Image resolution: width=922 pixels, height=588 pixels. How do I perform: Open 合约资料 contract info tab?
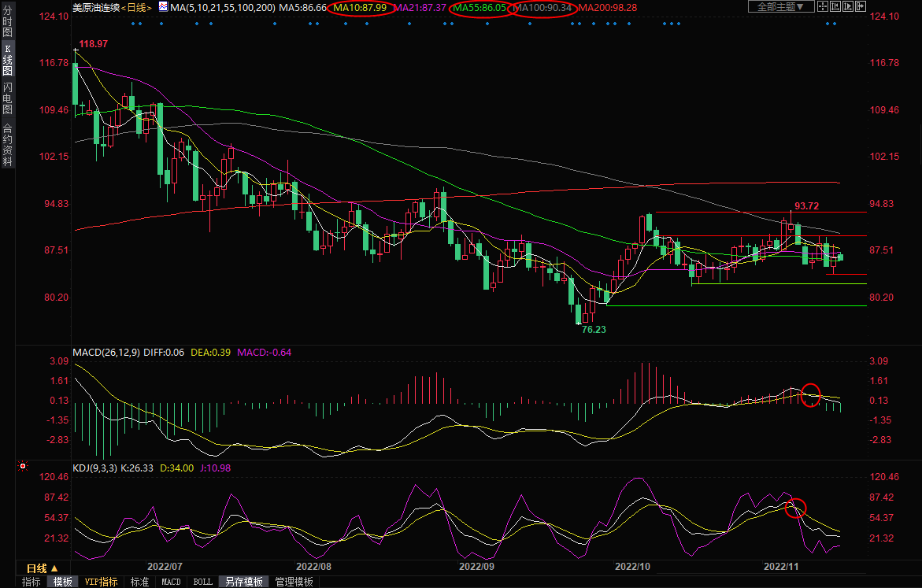(x=7, y=145)
